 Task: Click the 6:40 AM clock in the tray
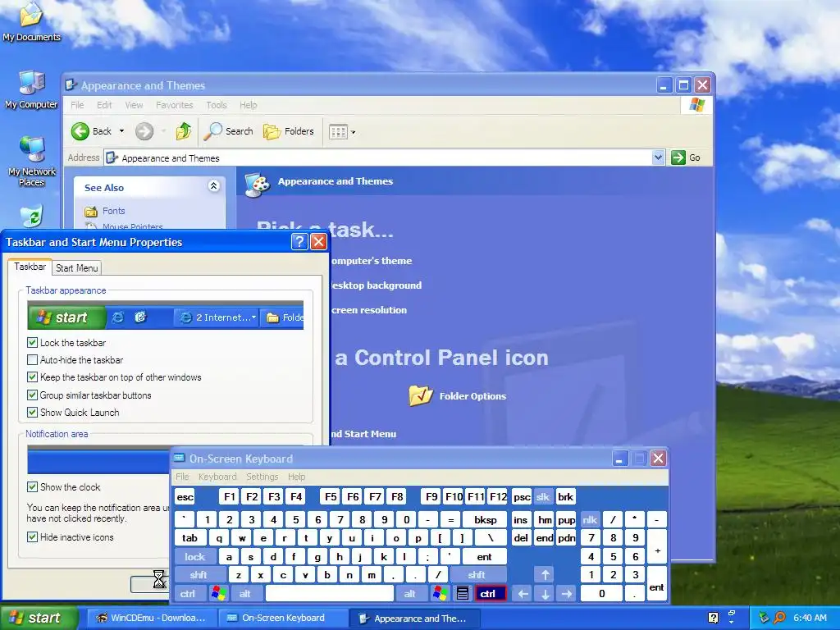810,618
